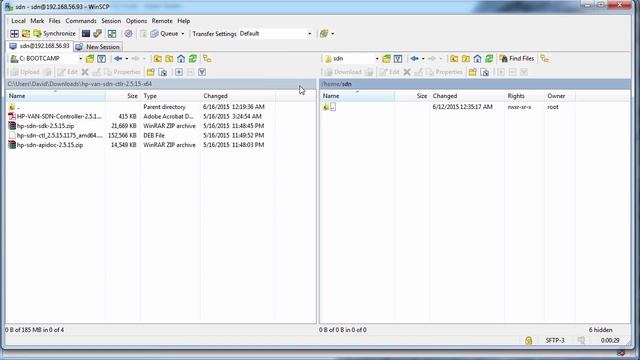Open the Local menu
This screenshot has width=640, height=360.
click(x=18, y=21)
